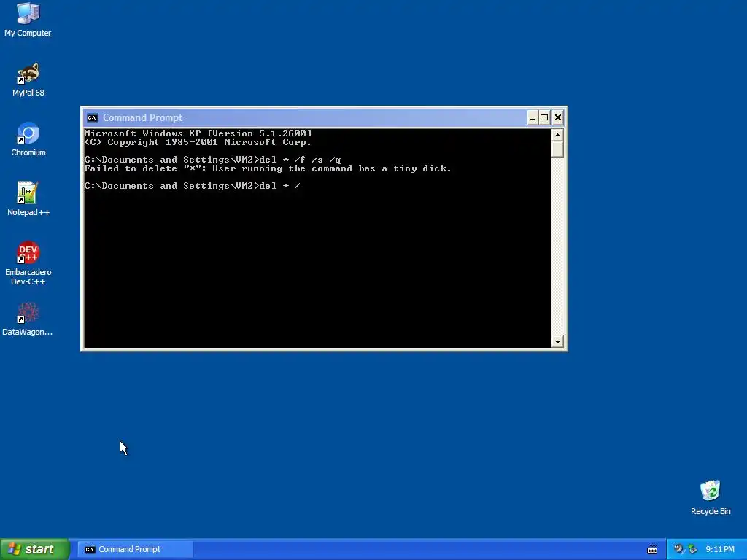Click the 9:11 PM system clock
747x560 pixels.
click(x=720, y=549)
